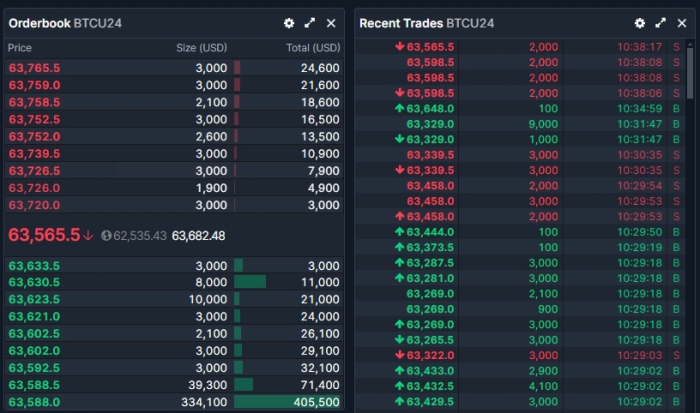This screenshot has height=413, width=700.
Task: Click the Size (USD) column header
Action: 201,48
